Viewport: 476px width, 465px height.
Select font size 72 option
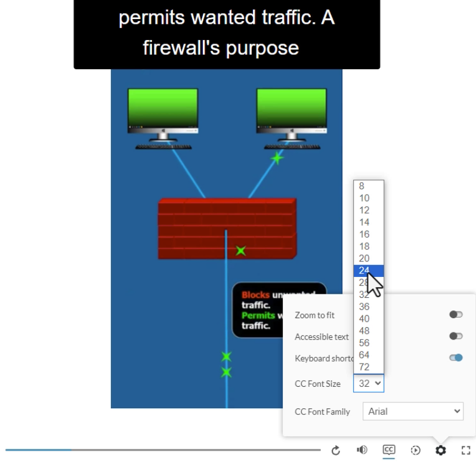[364, 367]
